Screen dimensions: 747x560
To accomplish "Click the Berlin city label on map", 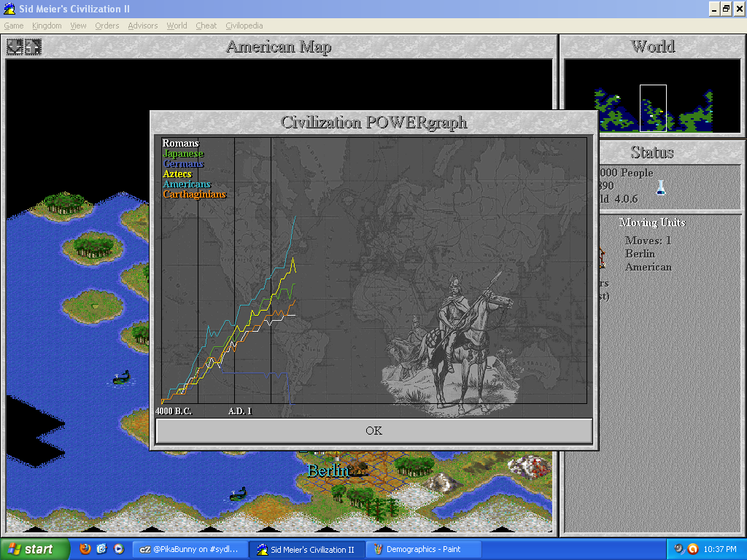I will 328,471.
